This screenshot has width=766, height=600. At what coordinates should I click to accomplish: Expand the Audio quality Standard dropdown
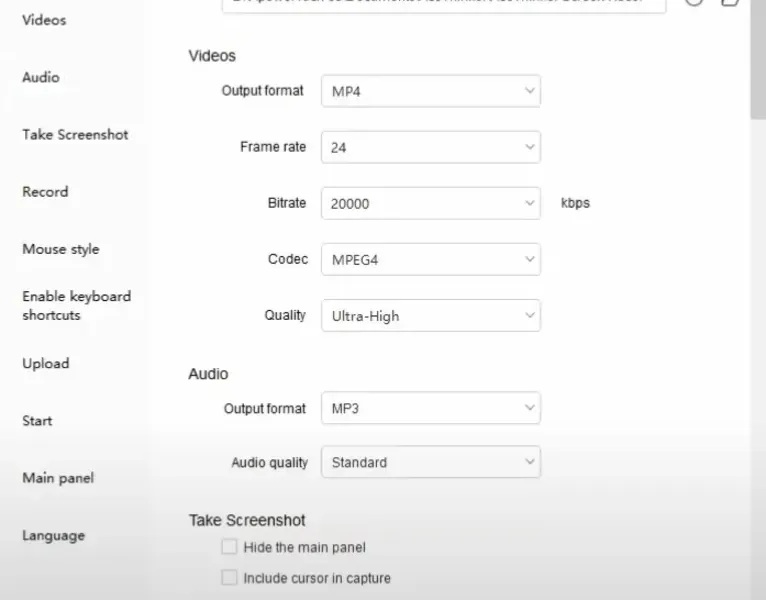click(430, 462)
